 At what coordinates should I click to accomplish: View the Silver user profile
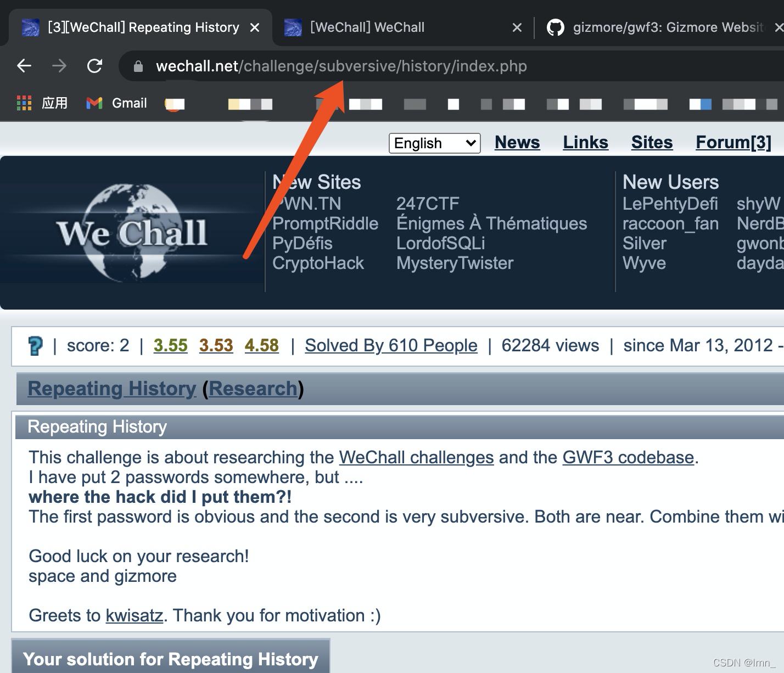click(x=644, y=243)
